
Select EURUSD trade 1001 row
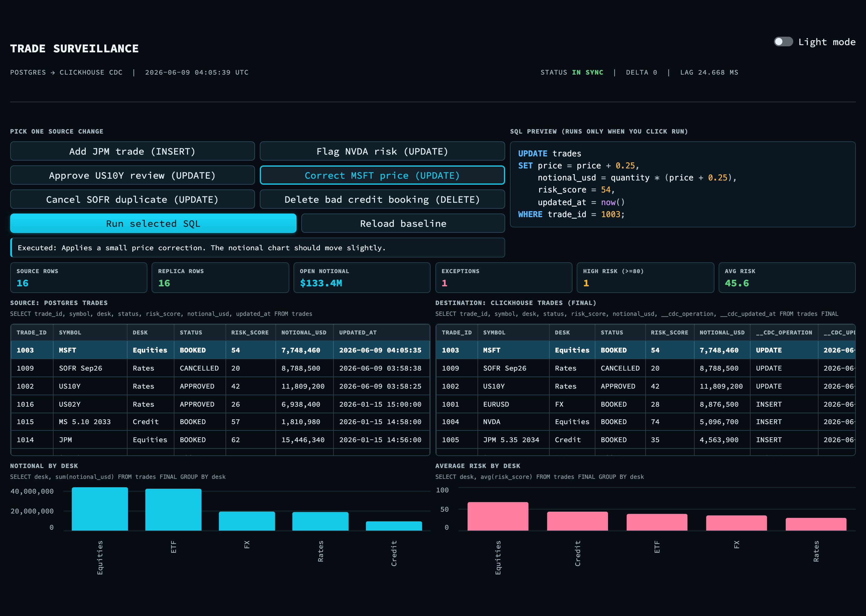point(646,404)
